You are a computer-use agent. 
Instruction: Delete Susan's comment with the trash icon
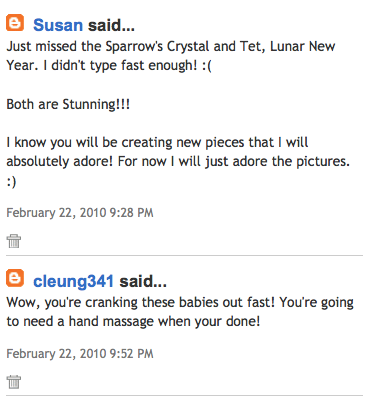[x=14, y=241]
